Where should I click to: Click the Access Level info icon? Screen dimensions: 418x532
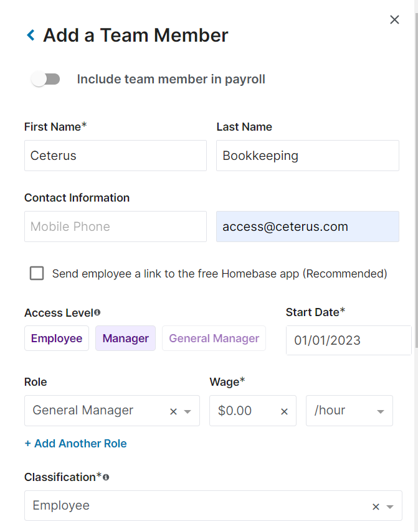tap(97, 312)
